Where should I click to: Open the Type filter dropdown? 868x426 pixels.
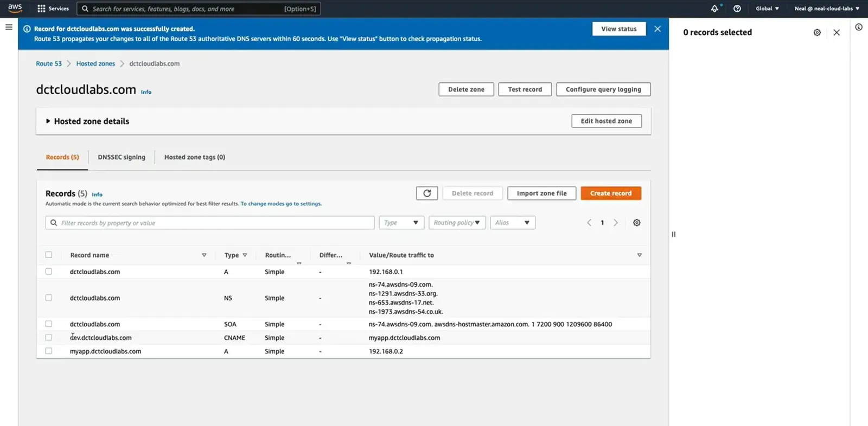401,223
